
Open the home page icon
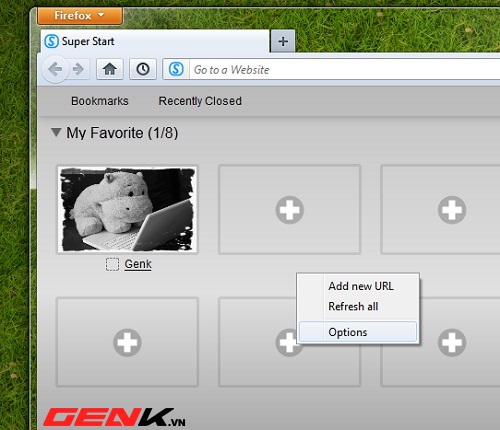110,69
